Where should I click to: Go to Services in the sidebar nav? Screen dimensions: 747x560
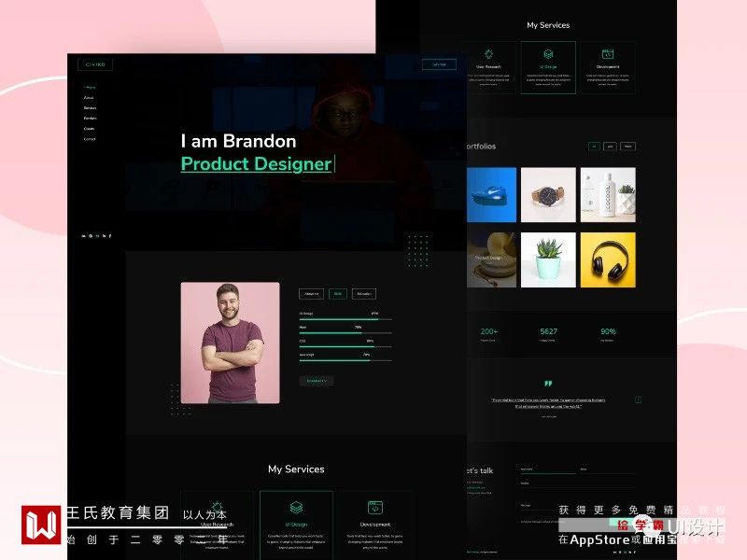point(90,108)
